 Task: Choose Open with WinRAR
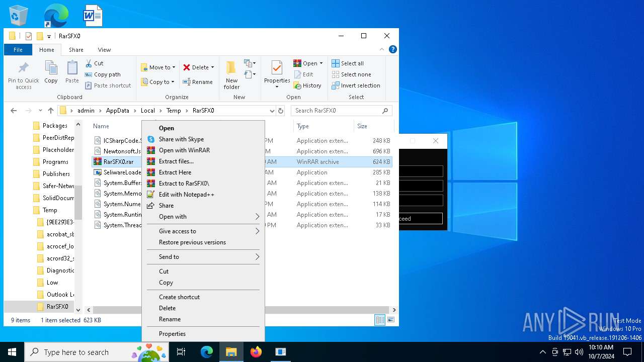203,150
